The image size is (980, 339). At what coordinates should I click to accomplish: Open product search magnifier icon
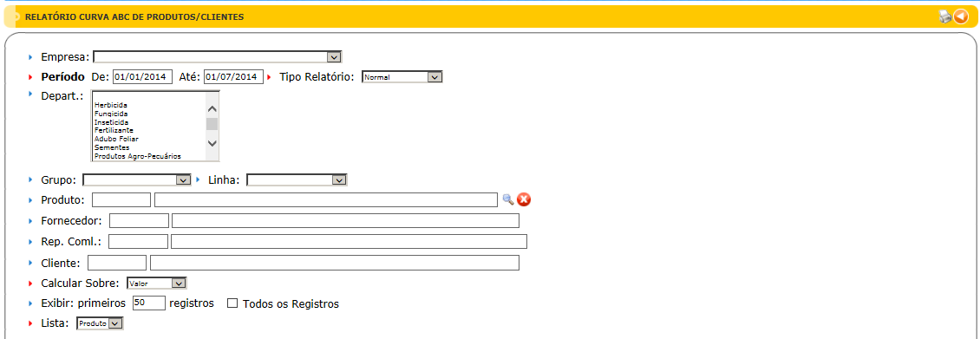tap(508, 199)
